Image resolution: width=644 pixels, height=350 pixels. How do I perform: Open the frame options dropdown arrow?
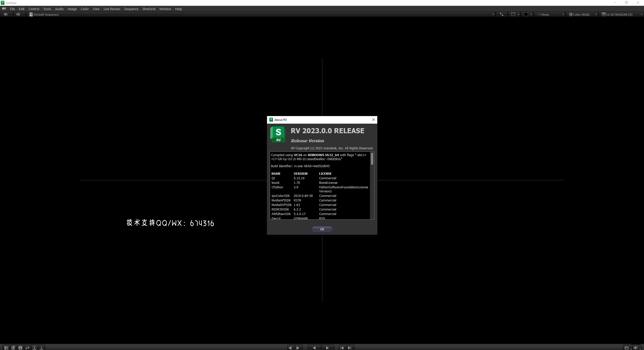(518, 15)
